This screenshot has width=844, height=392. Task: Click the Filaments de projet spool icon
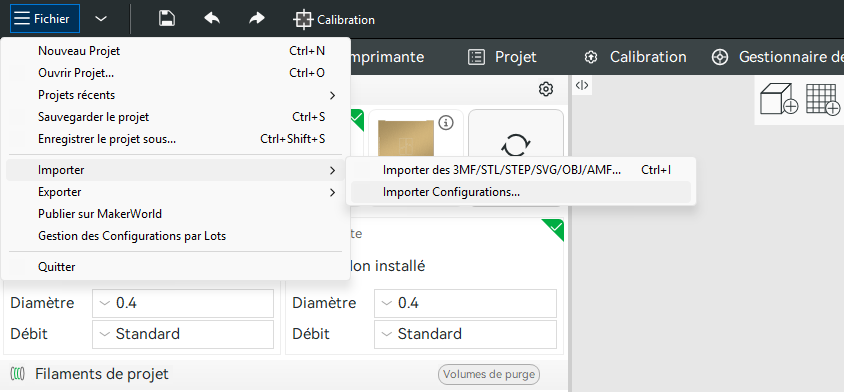[18, 374]
